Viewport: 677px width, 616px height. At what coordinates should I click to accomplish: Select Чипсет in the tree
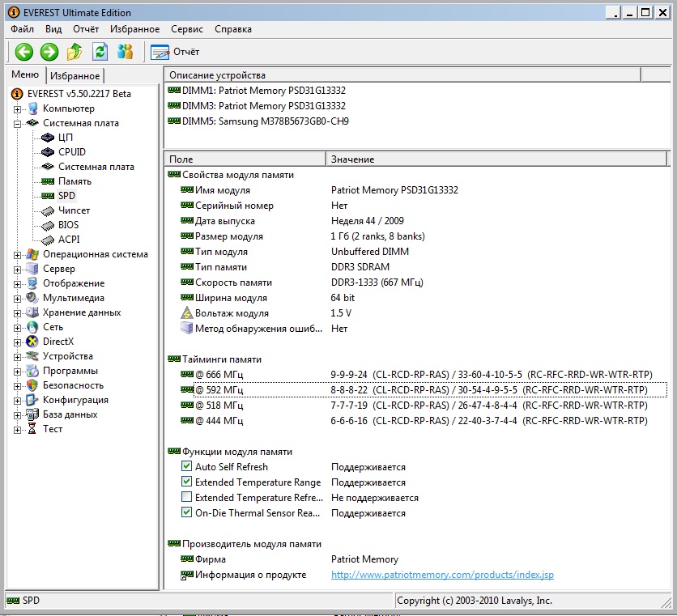pos(75,210)
